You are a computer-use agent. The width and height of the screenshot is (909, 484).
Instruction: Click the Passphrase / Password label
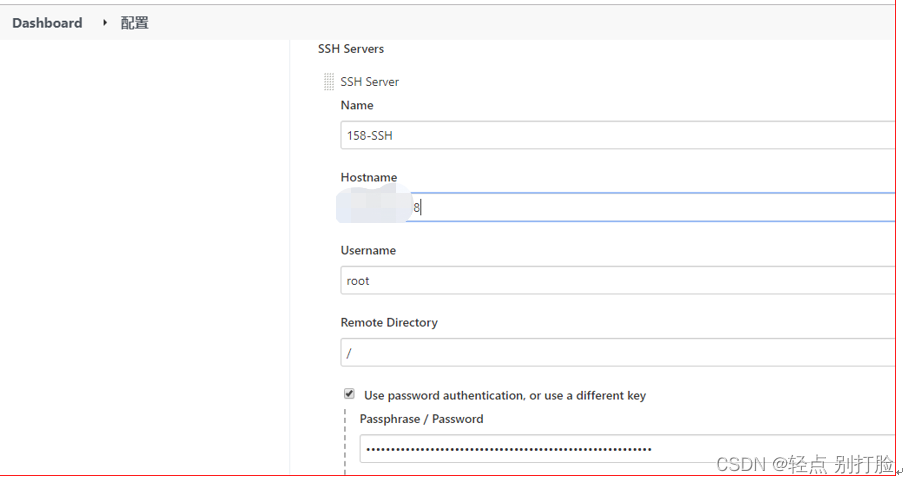click(x=421, y=419)
